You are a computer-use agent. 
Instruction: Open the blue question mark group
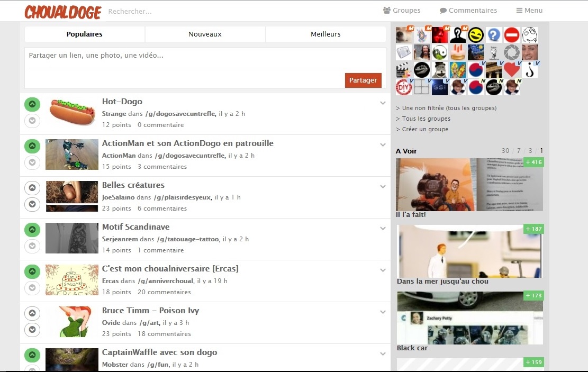click(494, 35)
